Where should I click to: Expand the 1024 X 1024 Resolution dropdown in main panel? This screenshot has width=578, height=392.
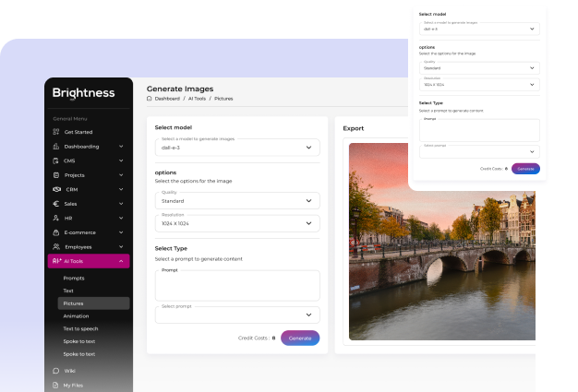pos(237,223)
